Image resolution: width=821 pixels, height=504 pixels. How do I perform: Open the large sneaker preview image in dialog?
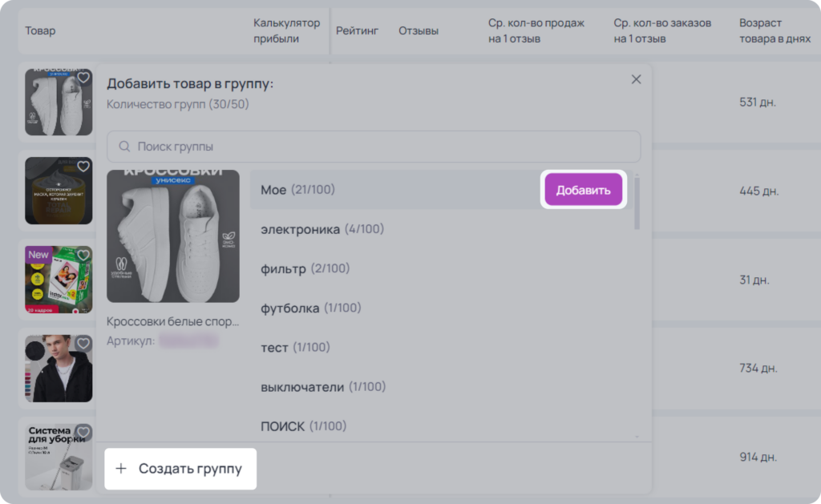point(173,236)
